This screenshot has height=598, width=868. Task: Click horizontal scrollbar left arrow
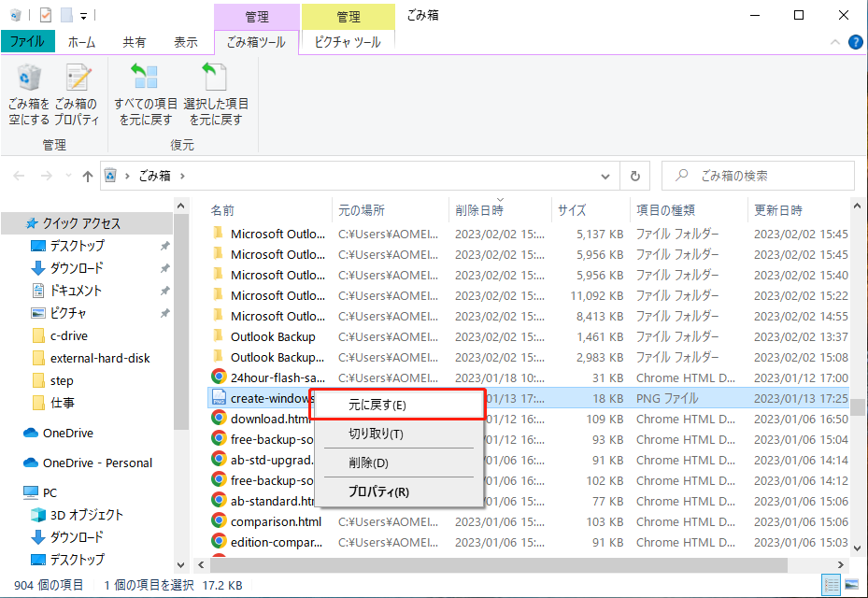pos(201,564)
